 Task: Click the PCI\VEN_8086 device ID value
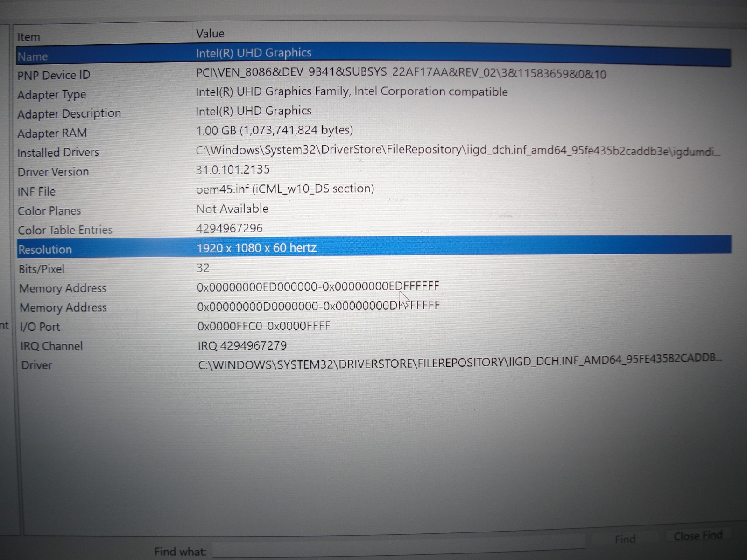(x=401, y=73)
